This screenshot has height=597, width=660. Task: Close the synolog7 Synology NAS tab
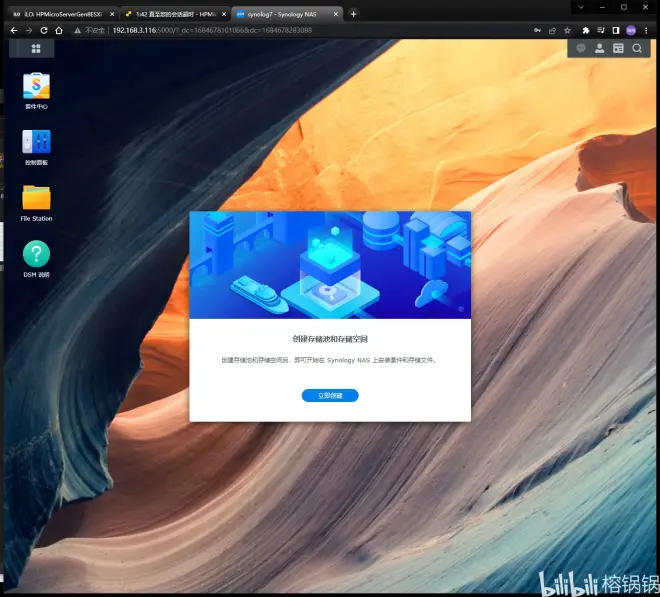(x=336, y=14)
